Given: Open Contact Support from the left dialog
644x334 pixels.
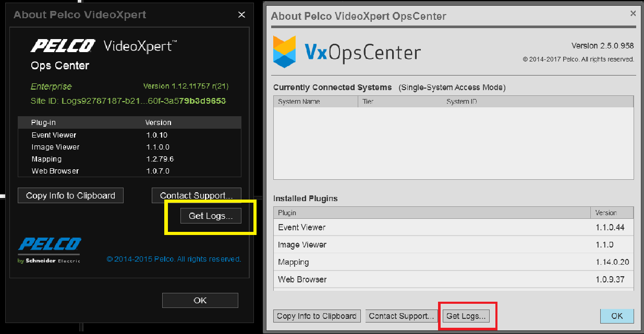Looking at the screenshot, I should (196, 195).
